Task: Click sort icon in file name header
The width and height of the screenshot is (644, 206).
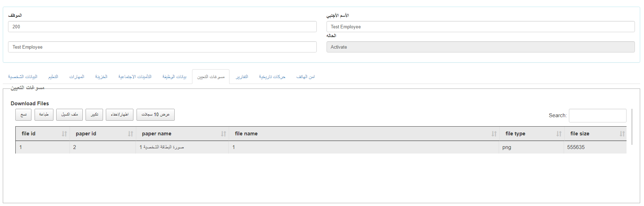Action: tap(494, 134)
